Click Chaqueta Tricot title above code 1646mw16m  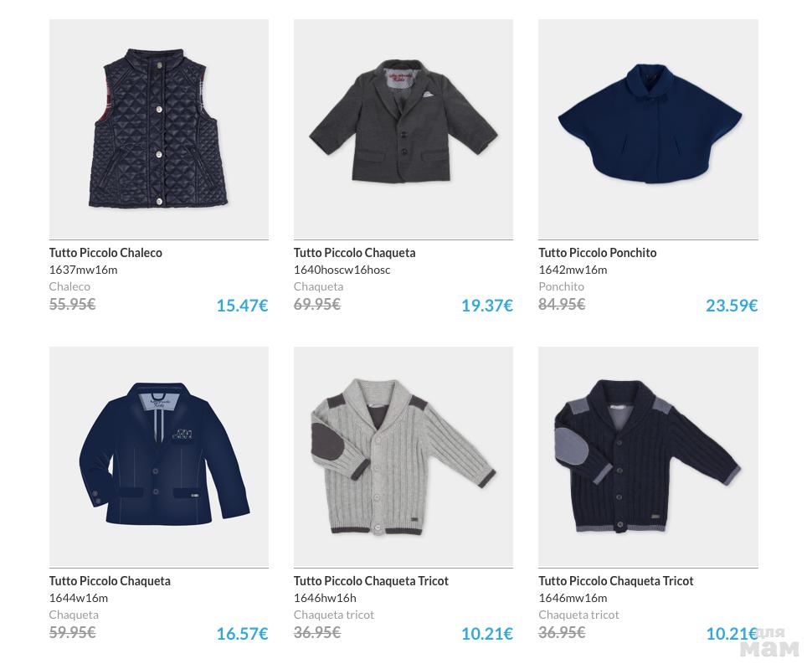615,581
